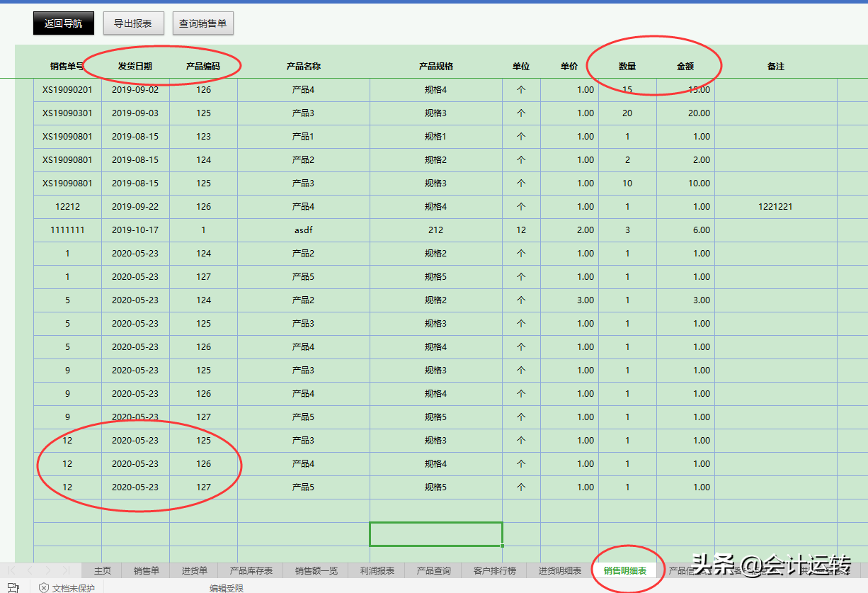Select the product code cell 123
Image resolution: width=868 pixels, height=593 pixels.
pos(203,137)
